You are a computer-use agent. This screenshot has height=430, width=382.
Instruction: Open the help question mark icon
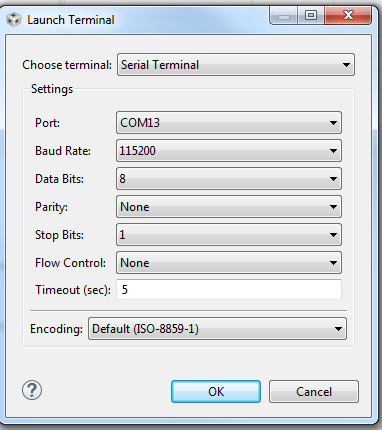click(32, 390)
